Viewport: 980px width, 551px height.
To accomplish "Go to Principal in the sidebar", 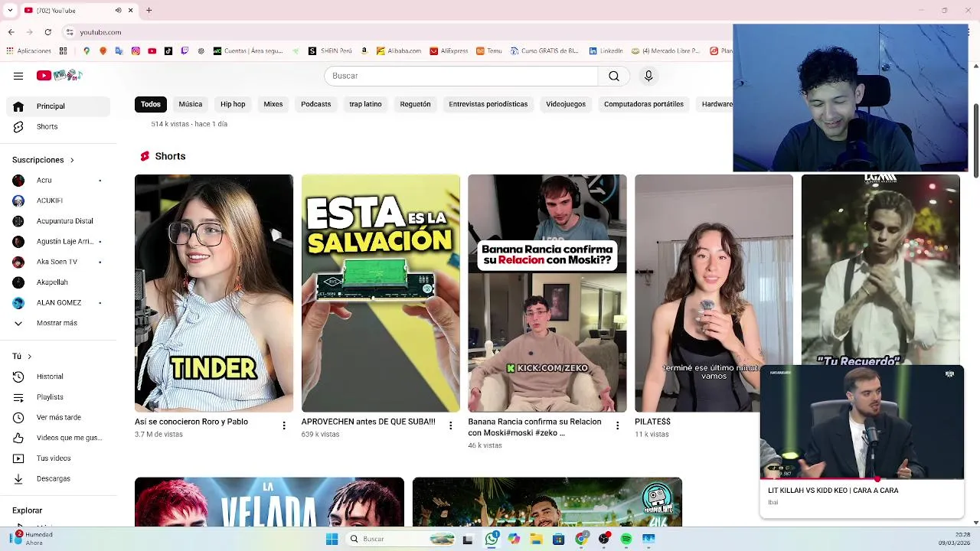I will 58,106.
